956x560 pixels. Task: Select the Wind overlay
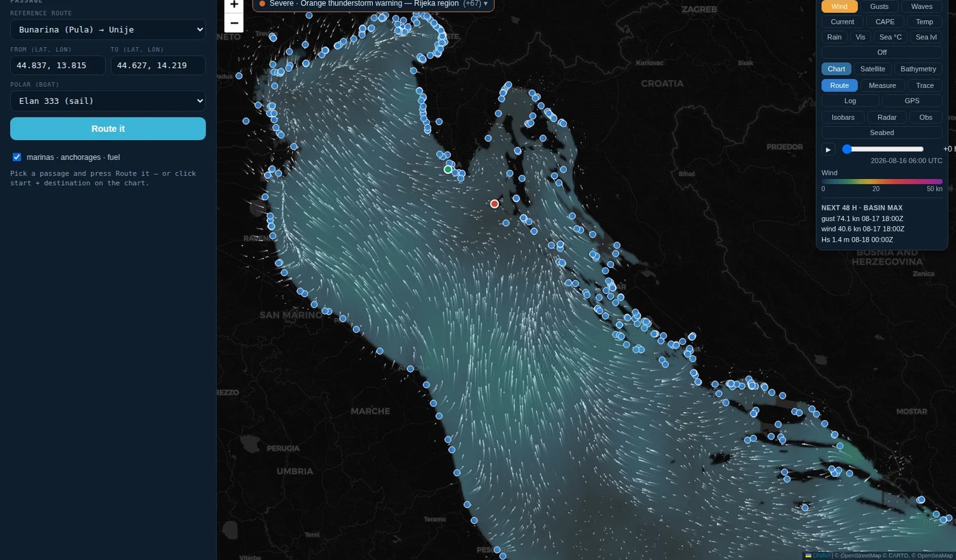[839, 6]
